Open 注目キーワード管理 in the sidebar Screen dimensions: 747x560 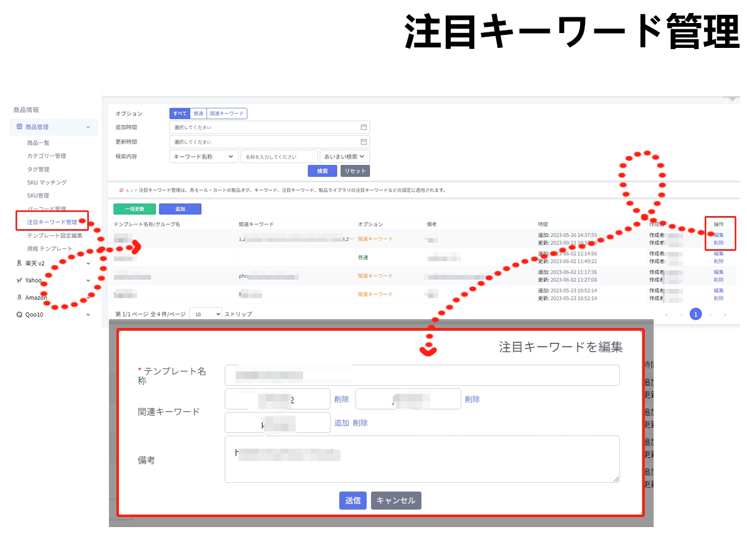click(52, 222)
